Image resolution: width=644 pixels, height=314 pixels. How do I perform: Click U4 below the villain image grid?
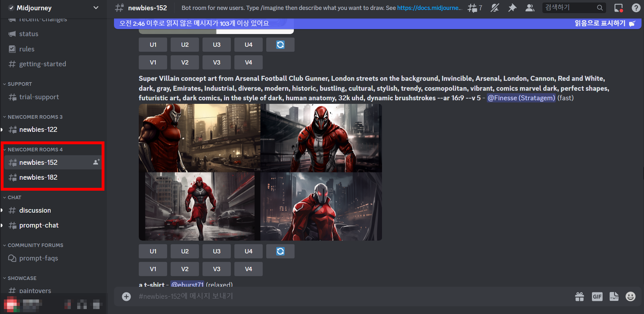click(x=249, y=251)
